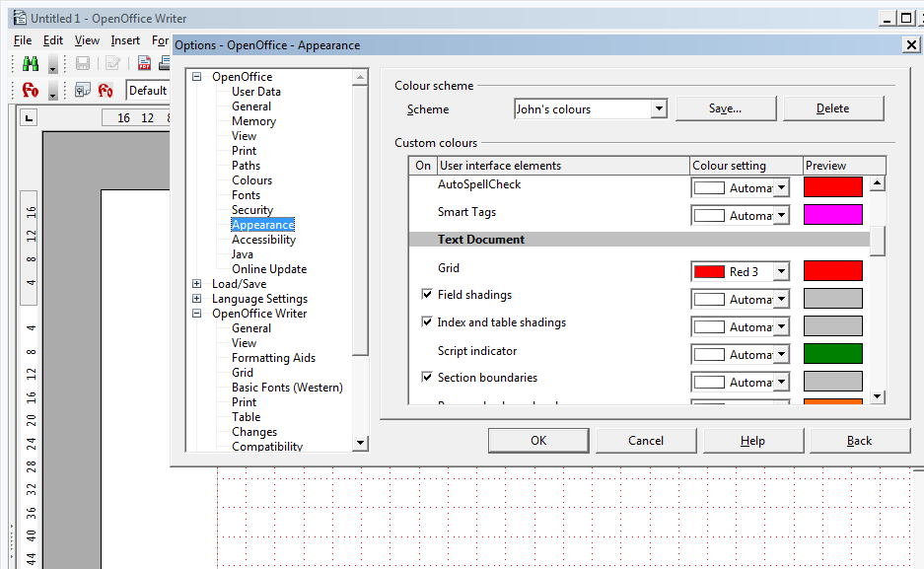Click the Edit File pencil icon
The width and height of the screenshot is (924, 569).
(112, 64)
